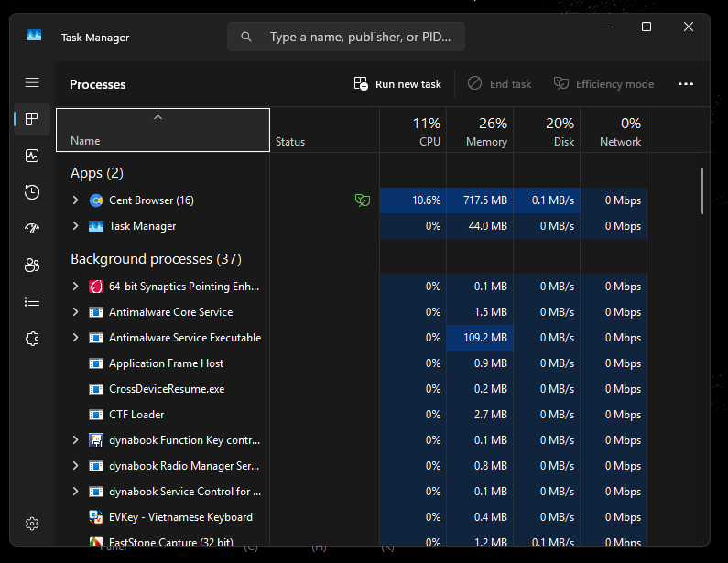Maximize the Task Manager window

647,27
